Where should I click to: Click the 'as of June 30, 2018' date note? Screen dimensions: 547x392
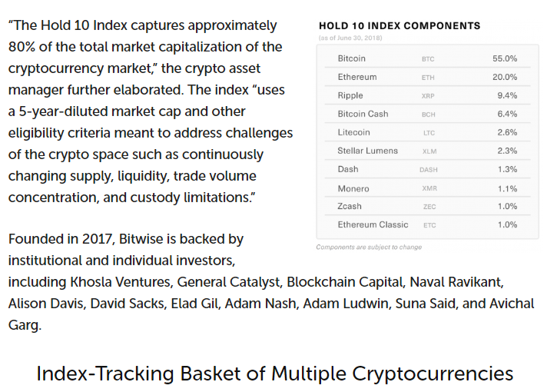[x=350, y=38]
